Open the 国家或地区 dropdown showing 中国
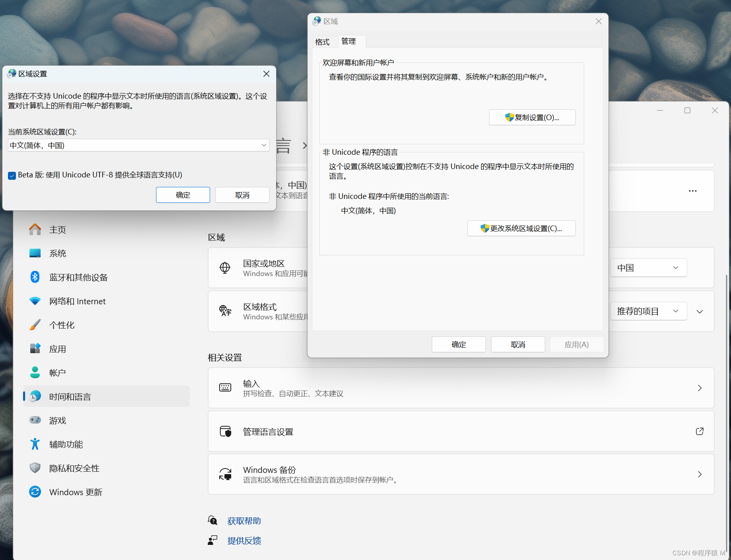Image resolution: width=731 pixels, height=560 pixels. pyautogui.click(x=648, y=268)
